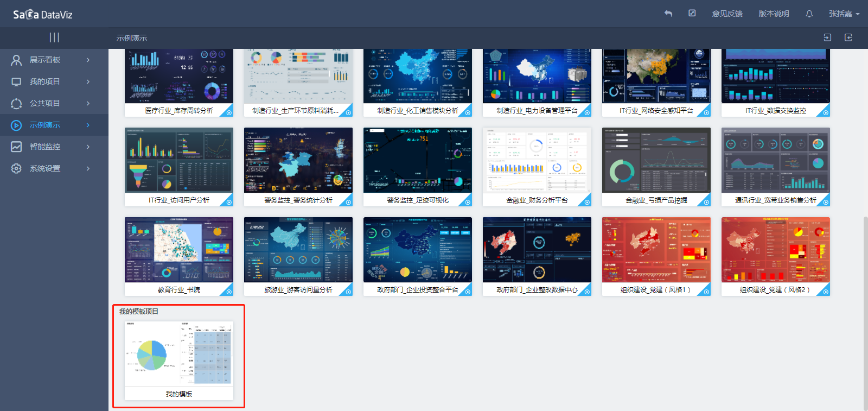Preview 警务监控_足迹可视化 via corner icon
This screenshot has height=411, width=868.
coord(468,202)
